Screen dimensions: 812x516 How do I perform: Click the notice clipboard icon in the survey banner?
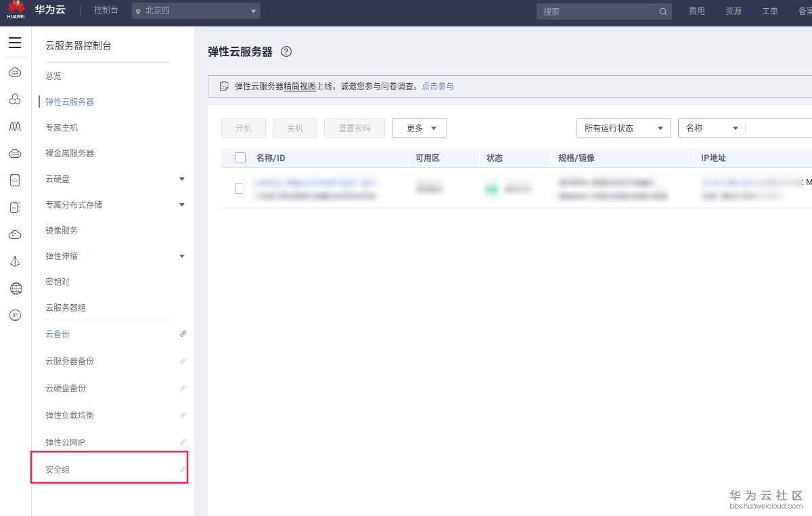click(224, 86)
